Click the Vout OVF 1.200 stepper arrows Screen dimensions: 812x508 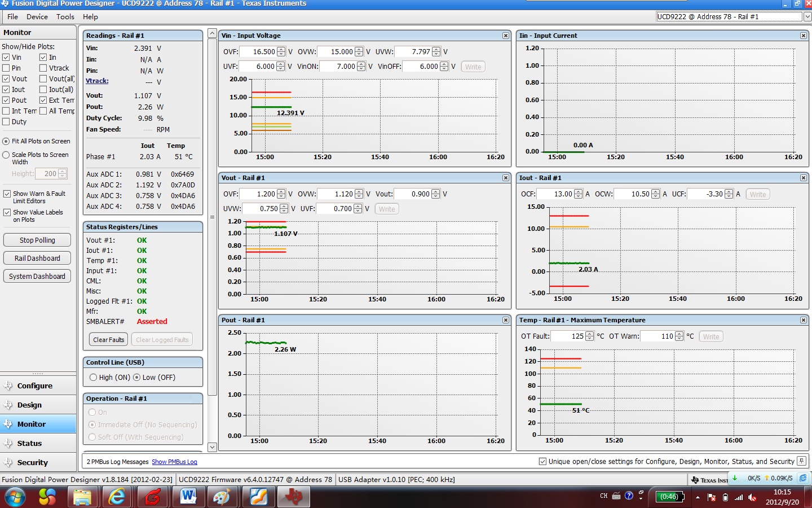coord(281,194)
